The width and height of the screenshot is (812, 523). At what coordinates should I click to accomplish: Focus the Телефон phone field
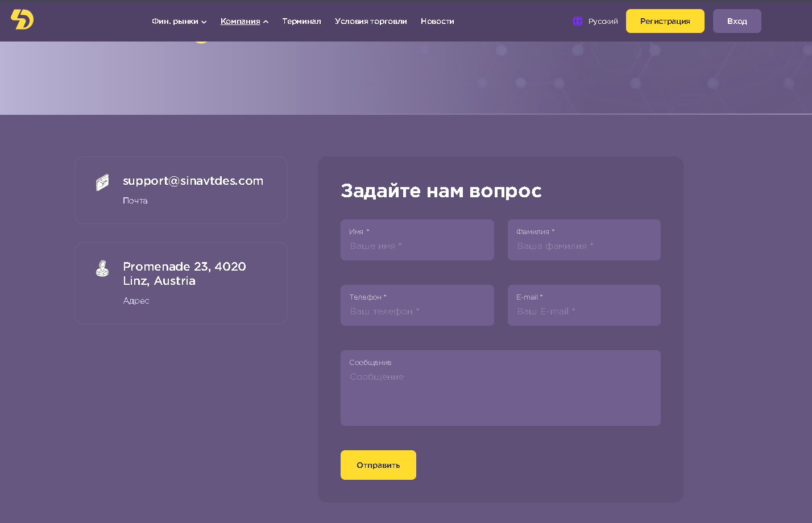pyautogui.click(x=417, y=305)
